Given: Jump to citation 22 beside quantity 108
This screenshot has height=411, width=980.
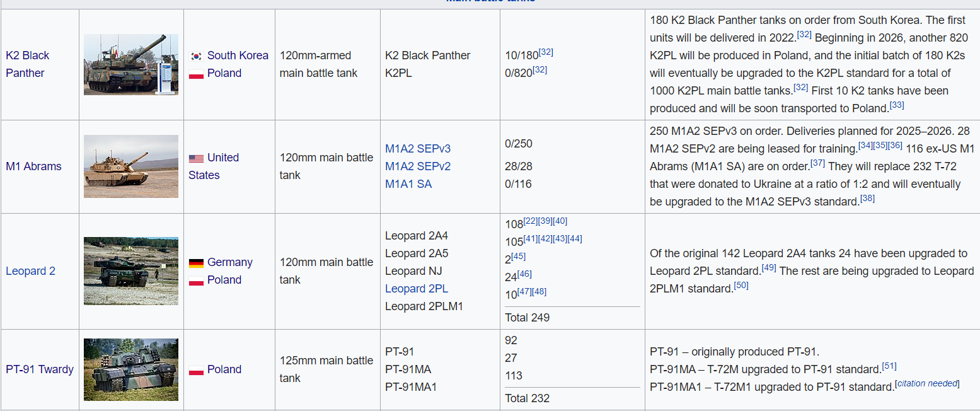Looking at the screenshot, I should (x=531, y=221).
